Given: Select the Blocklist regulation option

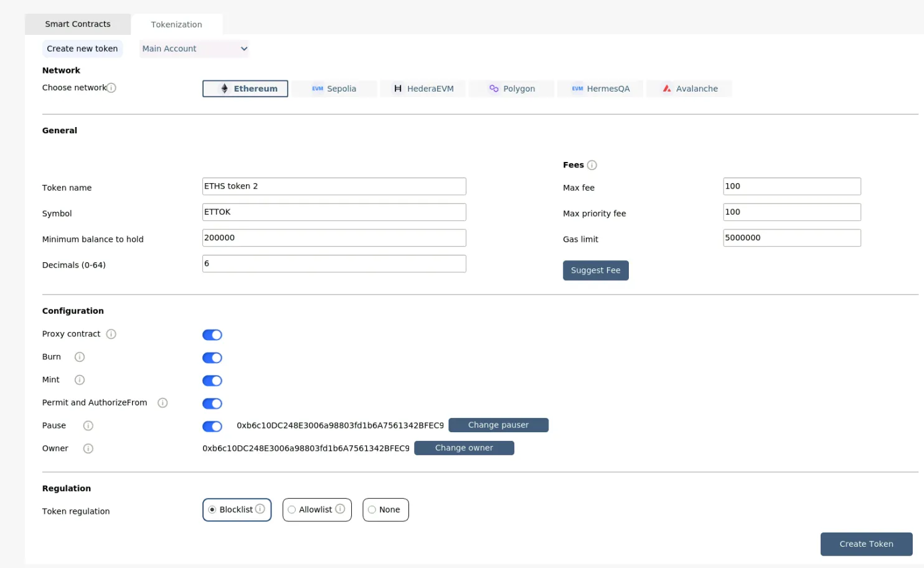Looking at the screenshot, I should tap(237, 510).
